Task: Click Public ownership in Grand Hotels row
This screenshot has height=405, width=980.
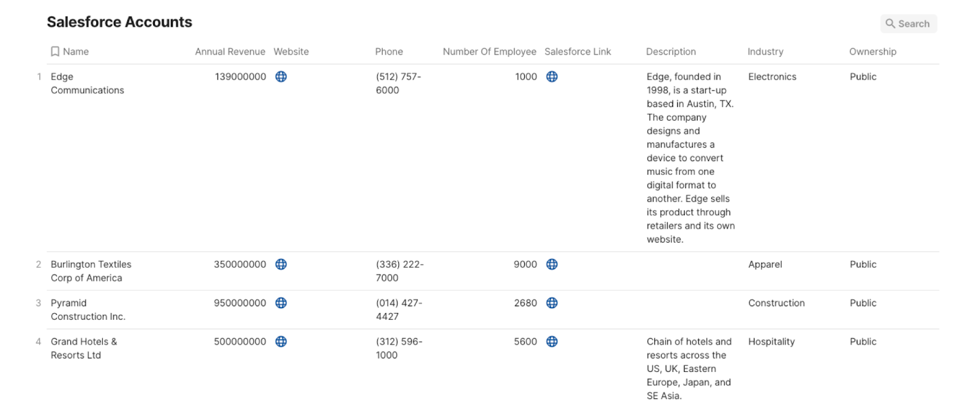Action: 863,341
